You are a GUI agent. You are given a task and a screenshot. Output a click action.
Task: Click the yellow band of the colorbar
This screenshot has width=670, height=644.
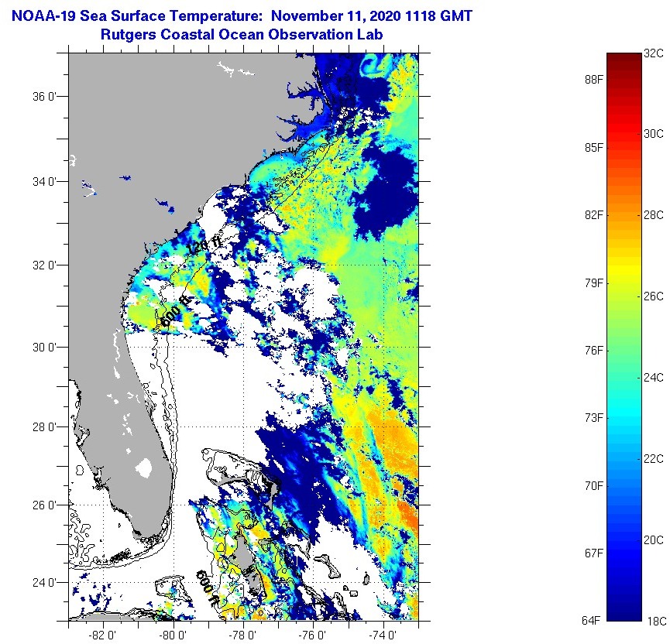(624, 269)
